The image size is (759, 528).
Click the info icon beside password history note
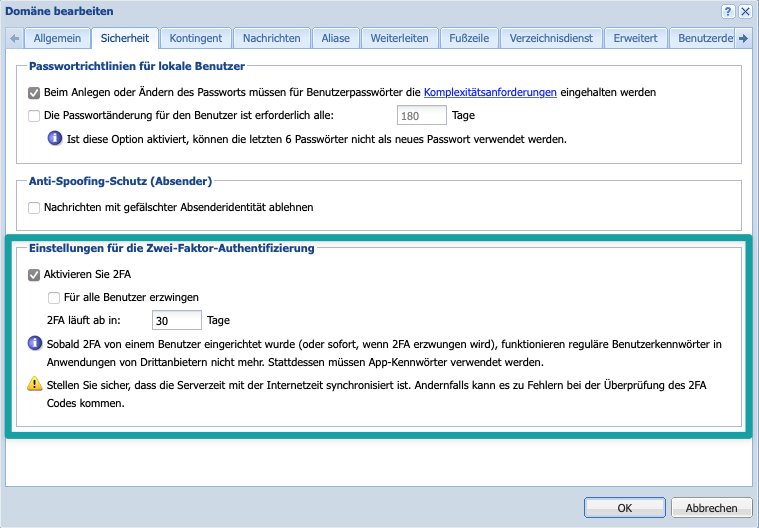55,138
